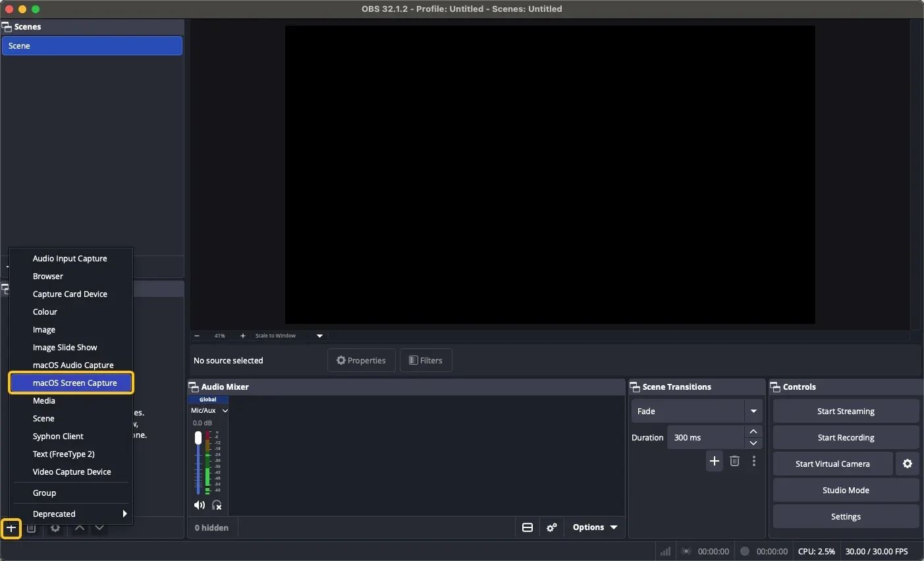Viewport: 924px width, 561px height.
Task: Add a scene transition with plus button
Action: [x=715, y=461]
